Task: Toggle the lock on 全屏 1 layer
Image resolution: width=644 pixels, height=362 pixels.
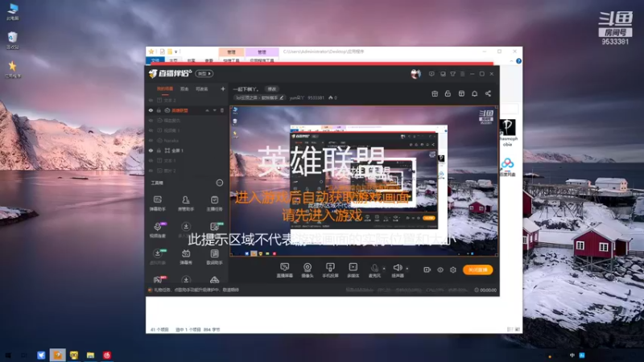Action: point(159,150)
